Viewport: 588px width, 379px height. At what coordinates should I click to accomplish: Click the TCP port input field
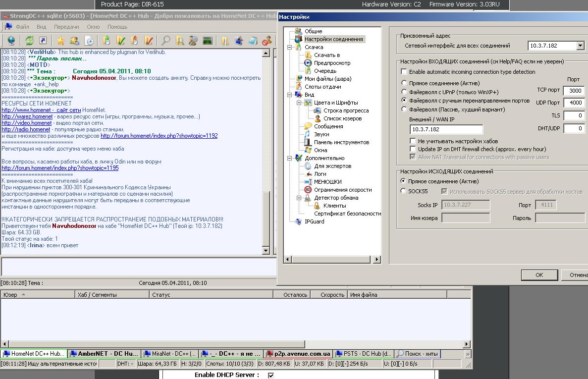tap(573, 91)
